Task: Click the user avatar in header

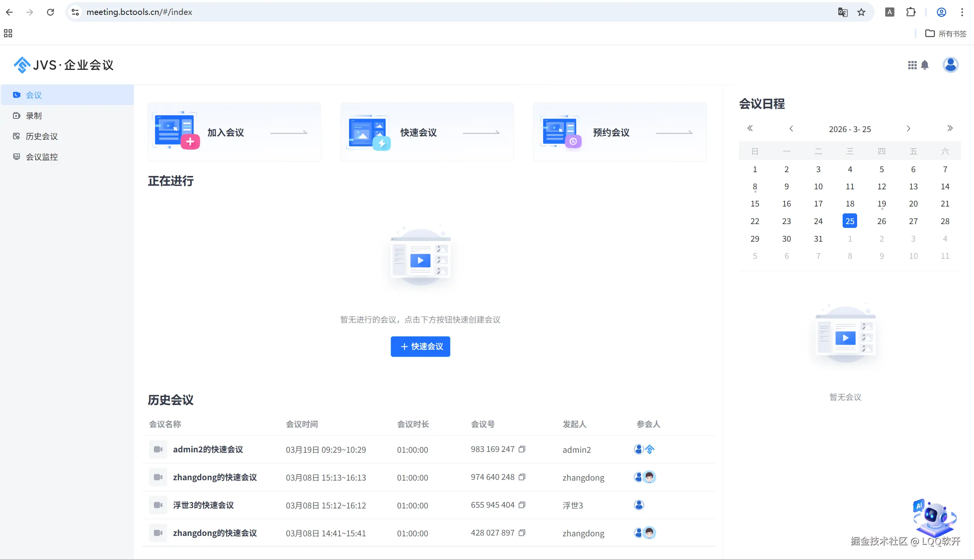Action: tap(950, 65)
